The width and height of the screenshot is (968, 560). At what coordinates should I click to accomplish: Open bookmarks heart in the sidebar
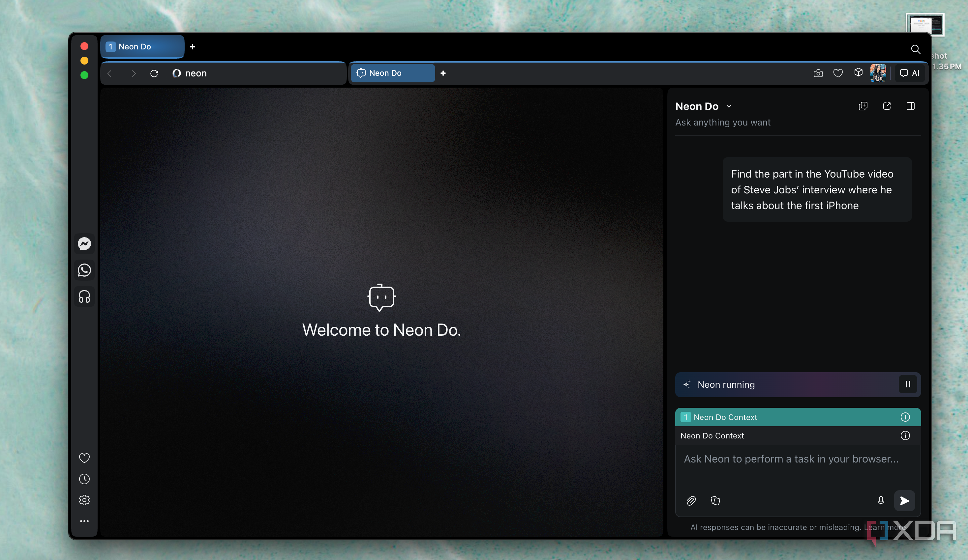point(84,458)
